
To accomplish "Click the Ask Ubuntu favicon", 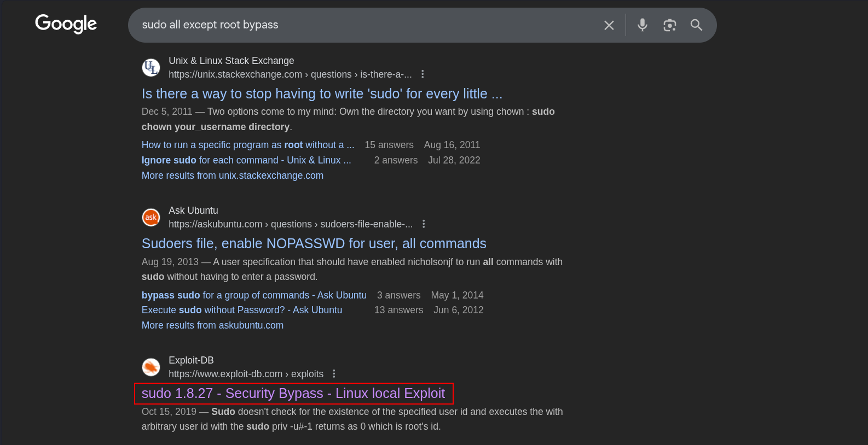I will 151,218.
